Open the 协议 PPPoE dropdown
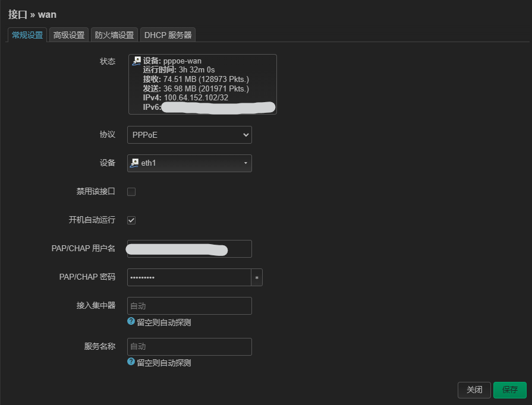 pyautogui.click(x=189, y=135)
